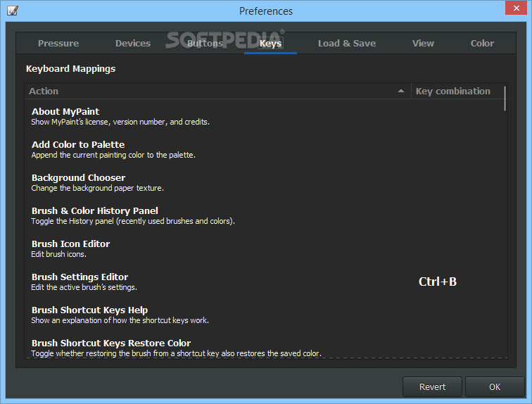Sort by the Action column header
The width and height of the screenshot is (532, 404).
click(x=218, y=91)
